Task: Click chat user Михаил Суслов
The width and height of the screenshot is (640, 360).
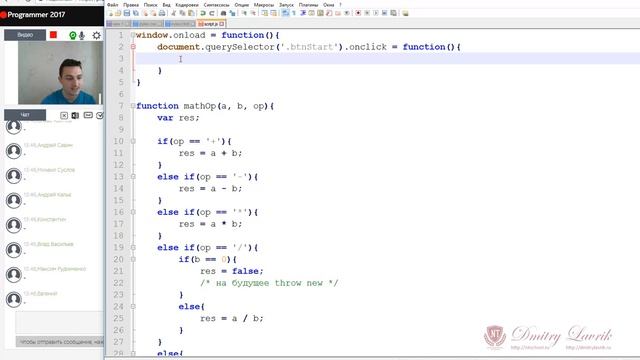Action: [x=49, y=170]
